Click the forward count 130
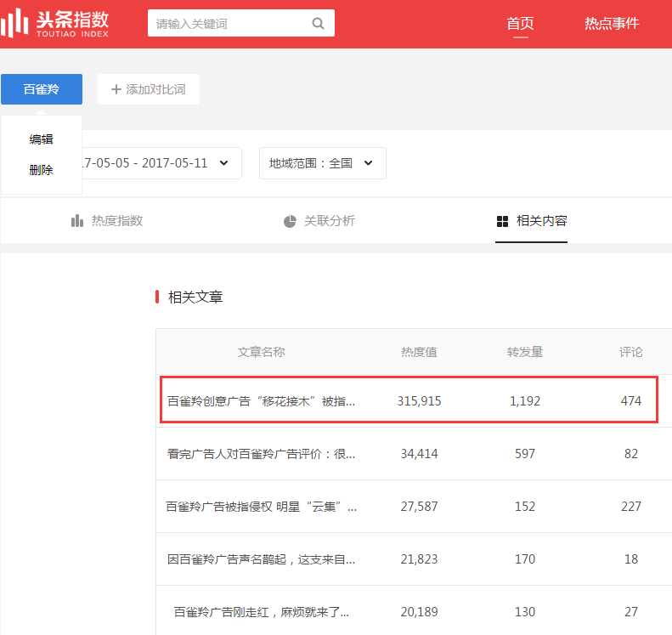Image resolution: width=672 pixels, height=635 pixels. click(x=525, y=612)
